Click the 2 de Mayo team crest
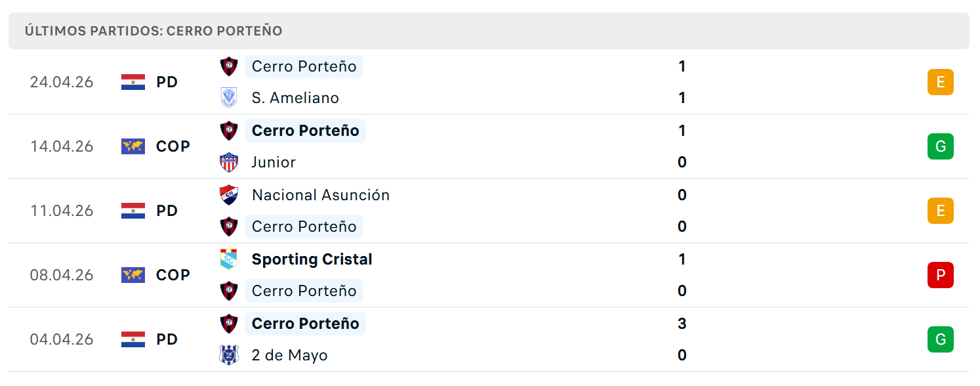 (x=228, y=355)
